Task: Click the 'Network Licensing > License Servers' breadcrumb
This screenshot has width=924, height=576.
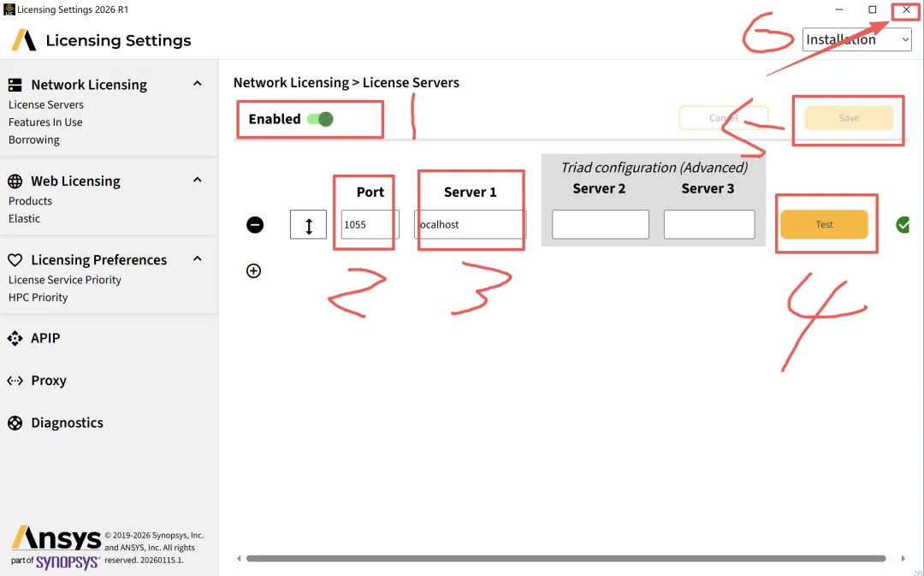Action: tap(346, 82)
